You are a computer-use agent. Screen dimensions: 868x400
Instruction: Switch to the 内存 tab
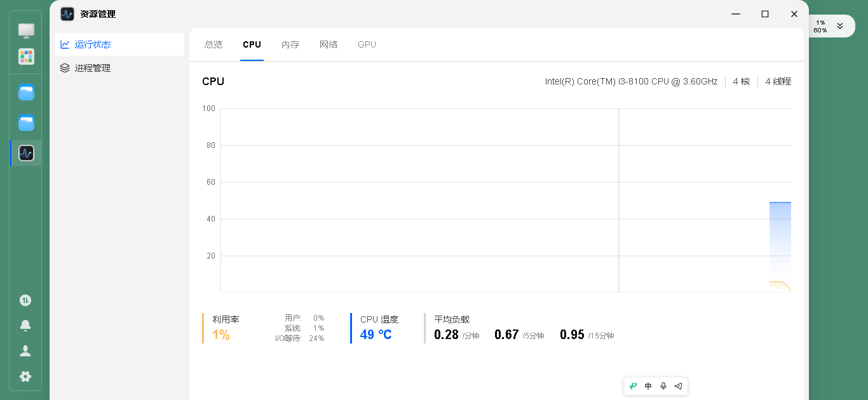(x=290, y=44)
